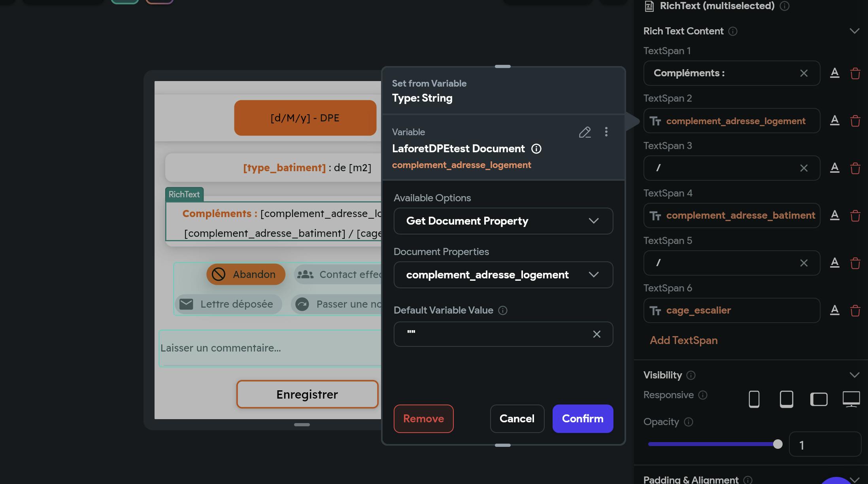Image resolution: width=868 pixels, height=484 pixels.
Task: Click the red Remove button
Action: tap(423, 419)
